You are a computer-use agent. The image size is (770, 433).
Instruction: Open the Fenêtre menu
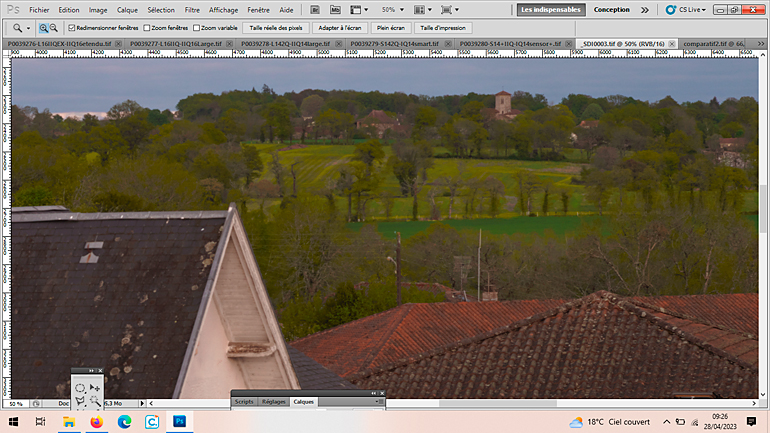[258, 10]
